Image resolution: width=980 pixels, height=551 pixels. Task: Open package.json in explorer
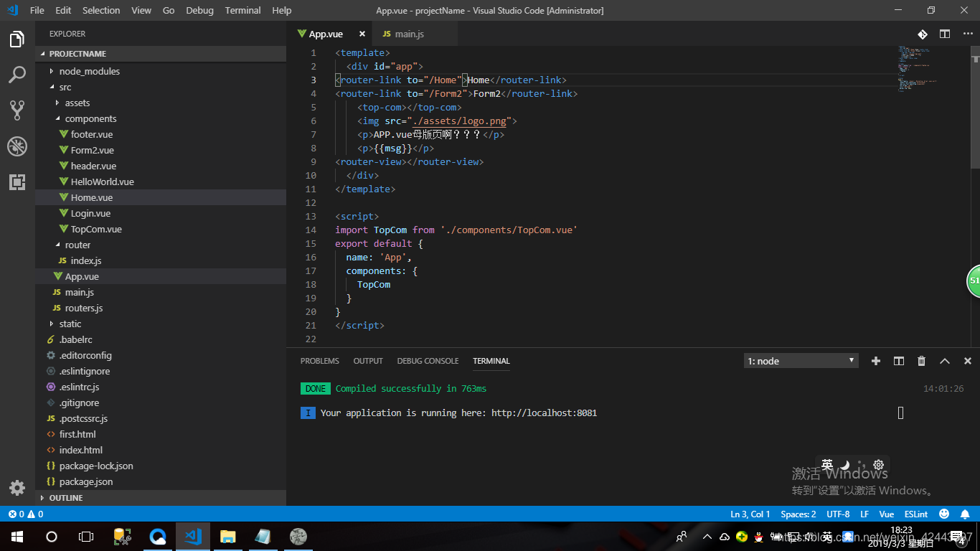[161, 481]
